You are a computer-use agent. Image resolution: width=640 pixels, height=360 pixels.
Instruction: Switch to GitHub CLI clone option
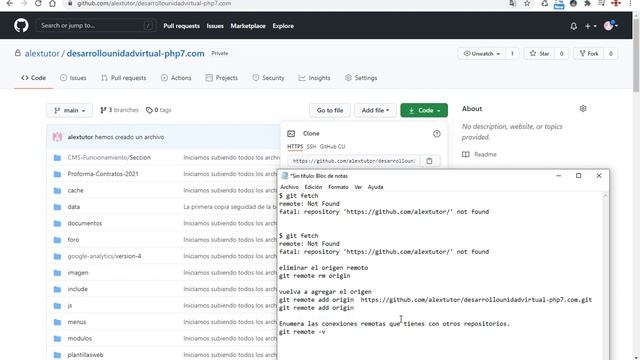coord(332,147)
